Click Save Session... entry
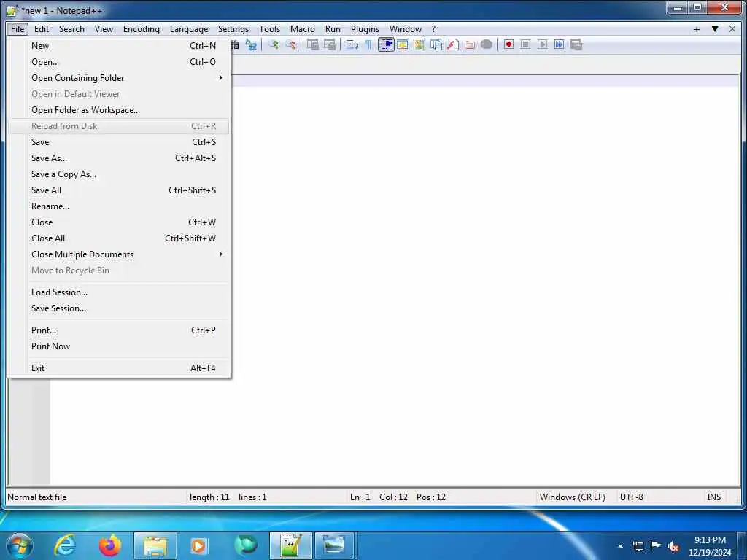Image resolution: width=747 pixels, height=560 pixels. pyautogui.click(x=119, y=308)
